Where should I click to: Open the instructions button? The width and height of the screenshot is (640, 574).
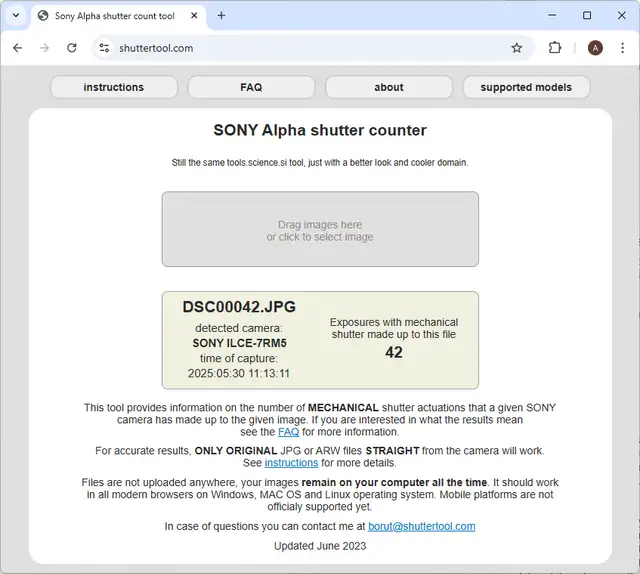(x=114, y=87)
